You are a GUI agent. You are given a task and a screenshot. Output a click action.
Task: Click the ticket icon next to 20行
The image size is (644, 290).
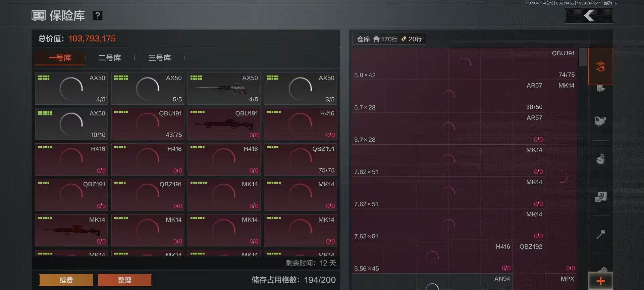404,39
